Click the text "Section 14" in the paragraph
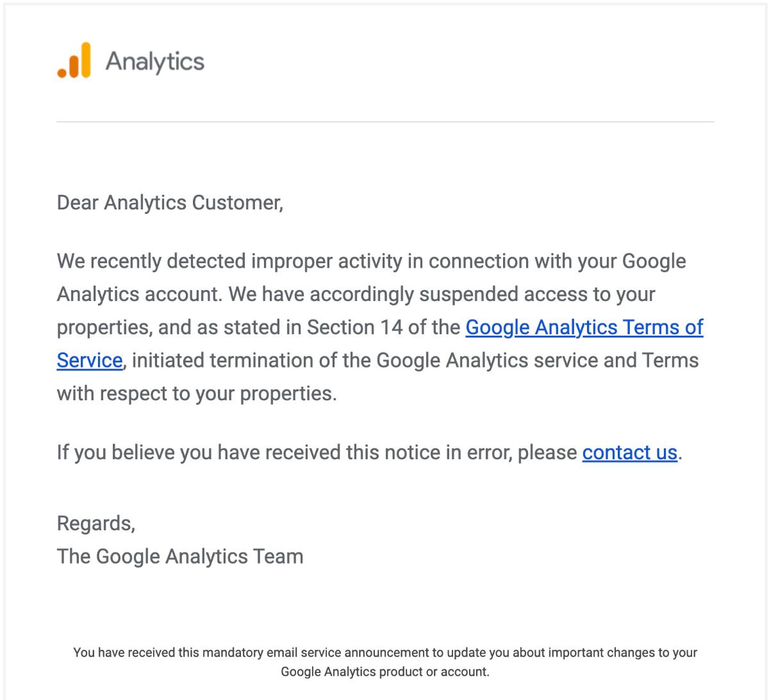769x700 pixels. tap(354, 327)
